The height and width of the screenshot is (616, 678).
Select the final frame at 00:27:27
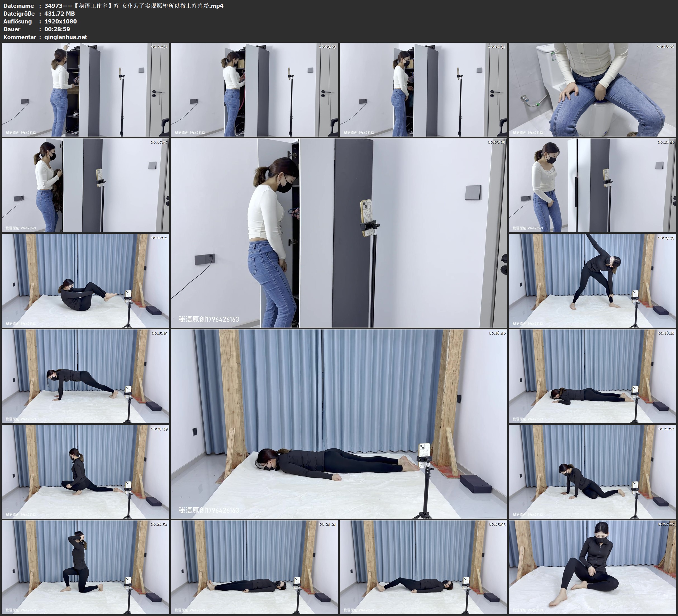593,567
